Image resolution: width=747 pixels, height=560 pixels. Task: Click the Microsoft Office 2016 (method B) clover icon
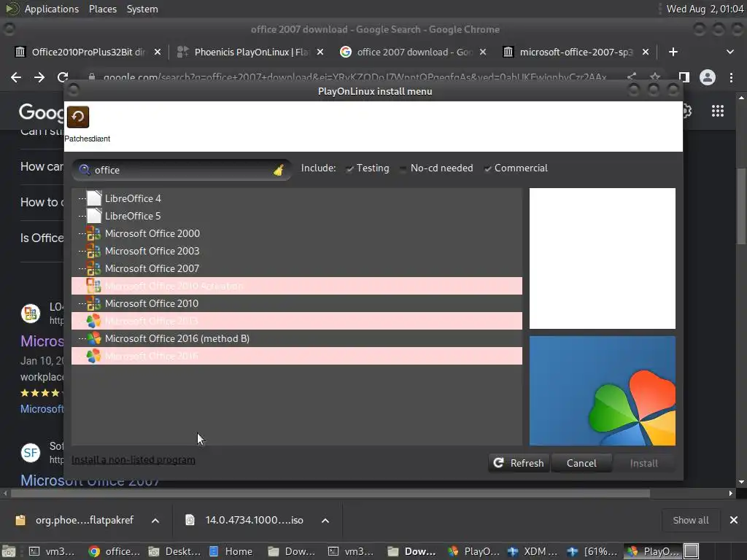[x=93, y=338]
